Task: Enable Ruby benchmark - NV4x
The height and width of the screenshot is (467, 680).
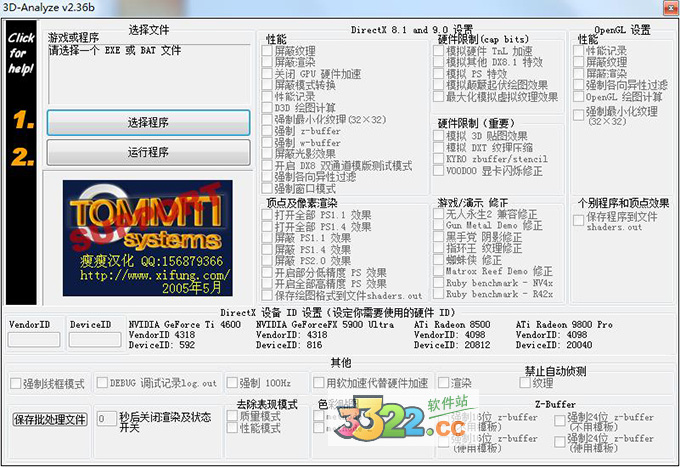Action: tap(438, 283)
